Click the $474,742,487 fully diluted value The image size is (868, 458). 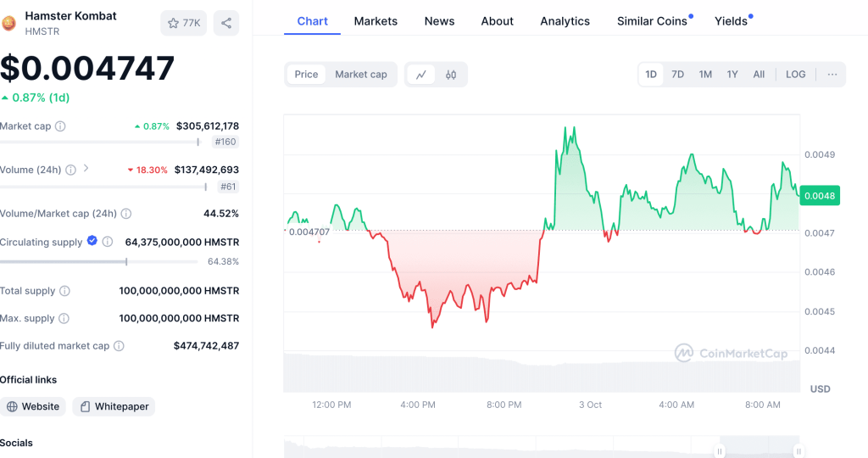(x=207, y=346)
